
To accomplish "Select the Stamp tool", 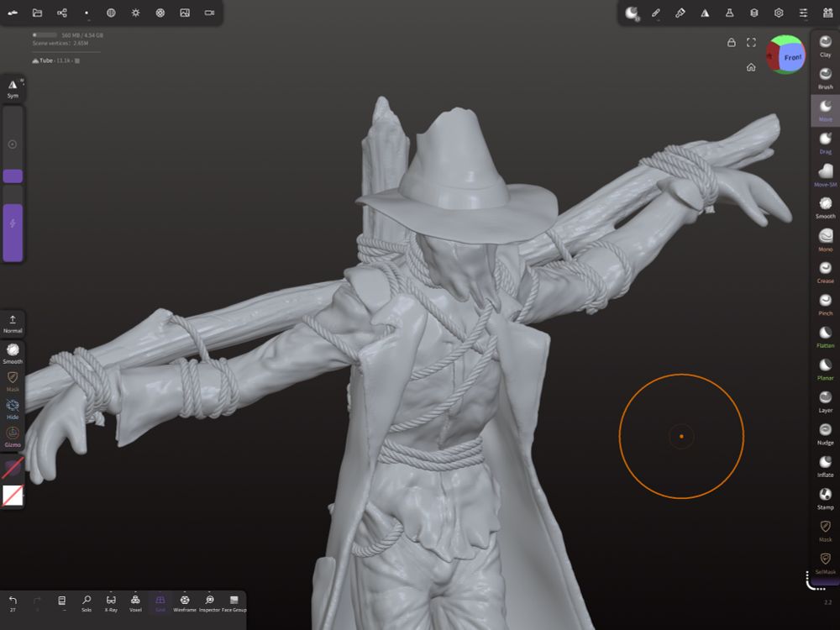I will pos(825,499).
